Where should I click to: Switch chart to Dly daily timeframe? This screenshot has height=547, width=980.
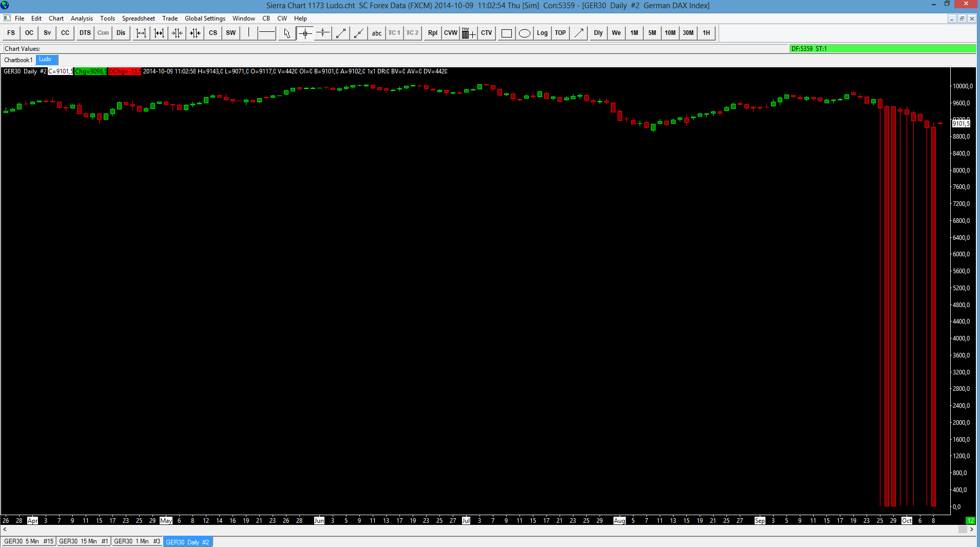tap(599, 33)
